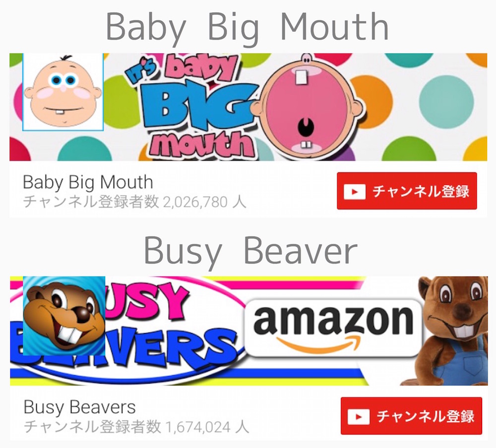This screenshot has height=448, width=496.
Task: Click the amazon logo in the banner
Action: pyautogui.click(x=334, y=329)
